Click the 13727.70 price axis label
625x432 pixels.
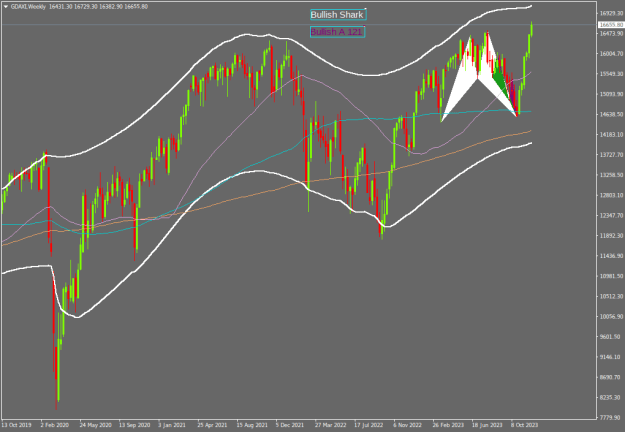click(x=611, y=155)
